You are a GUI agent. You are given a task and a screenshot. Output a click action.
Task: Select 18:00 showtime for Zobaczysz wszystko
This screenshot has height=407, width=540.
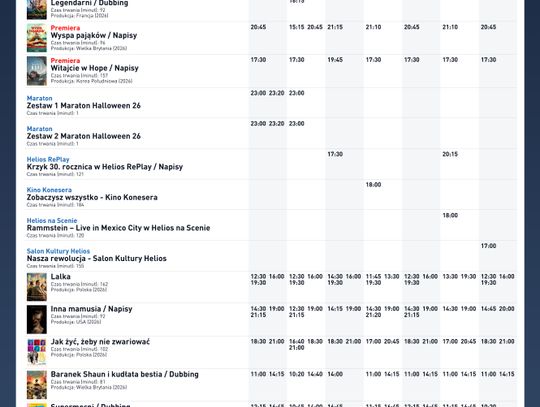(x=373, y=185)
